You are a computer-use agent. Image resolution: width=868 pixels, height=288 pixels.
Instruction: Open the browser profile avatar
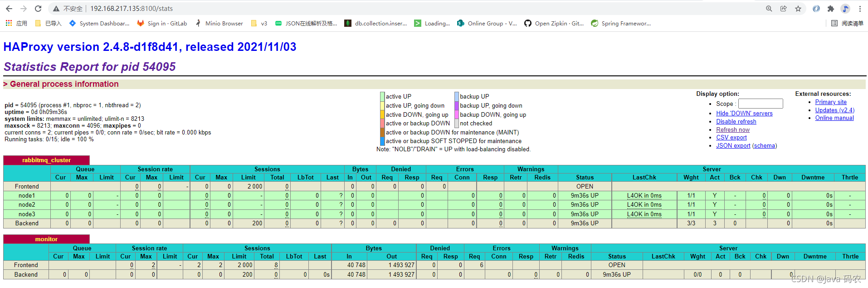pyautogui.click(x=845, y=9)
